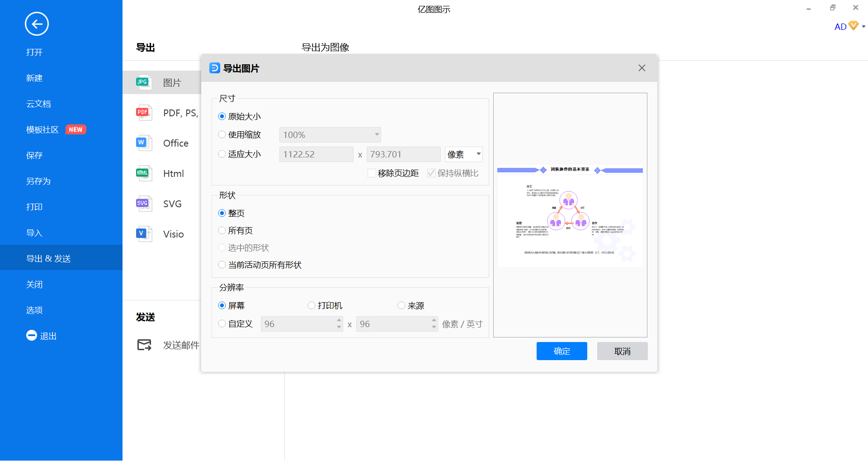Select the JPG image export icon

click(x=144, y=82)
